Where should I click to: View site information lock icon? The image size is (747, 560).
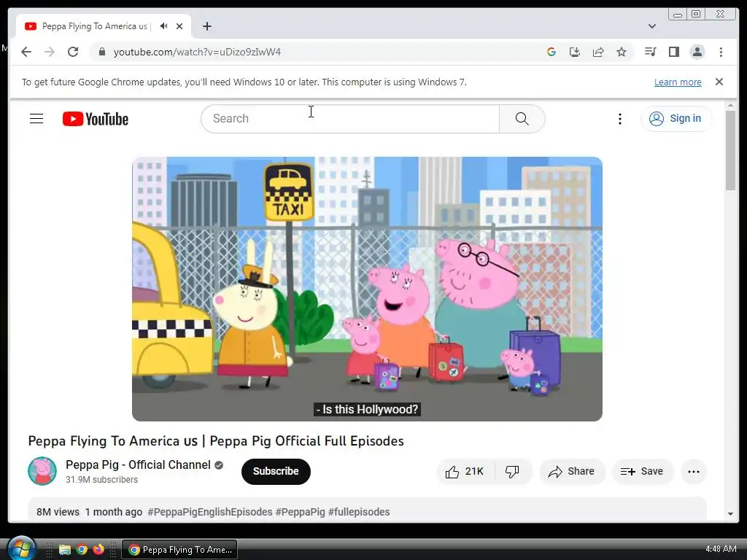pos(101,52)
